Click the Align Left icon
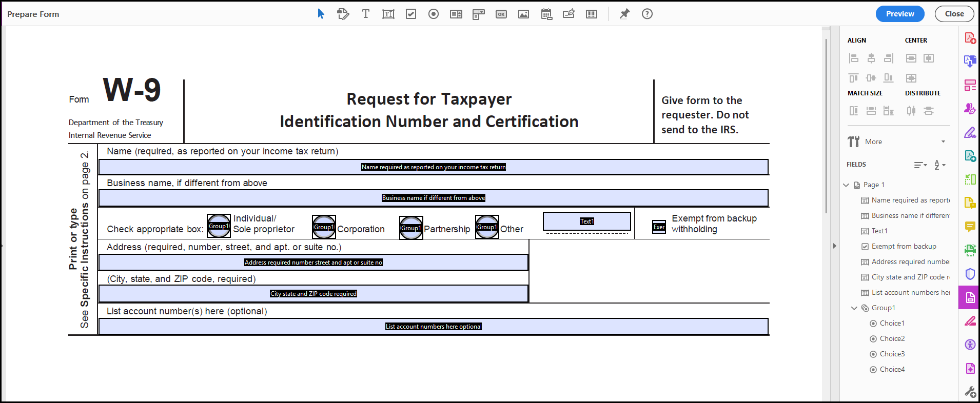 point(853,58)
